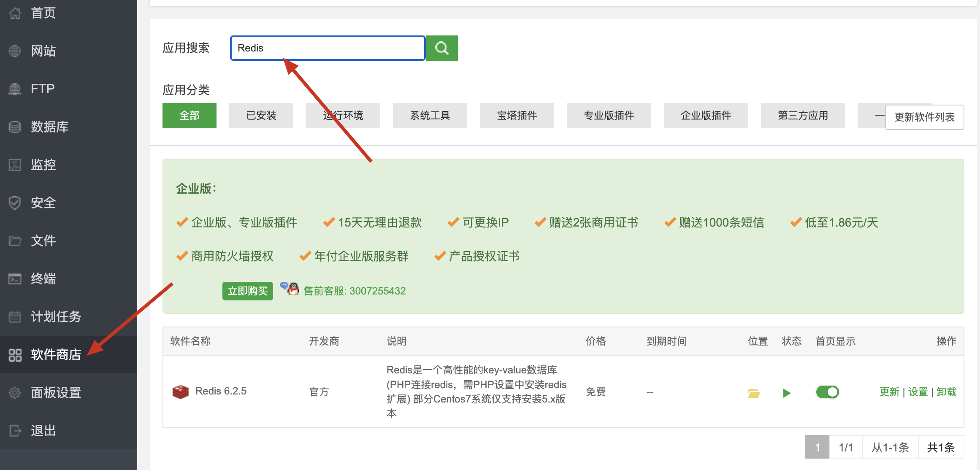Filter by 系统工具 category
The image size is (980, 470).
coord(430,116)
